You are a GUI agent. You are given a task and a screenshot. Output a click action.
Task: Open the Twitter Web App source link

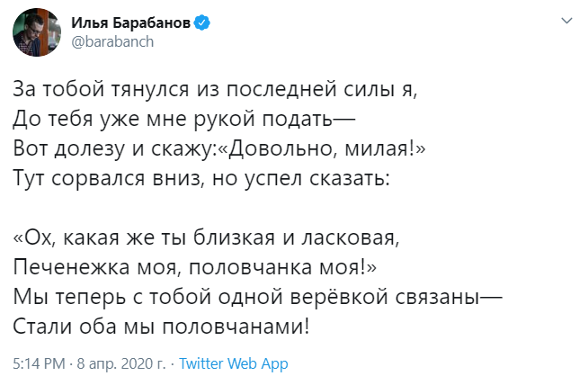[233, 364]
